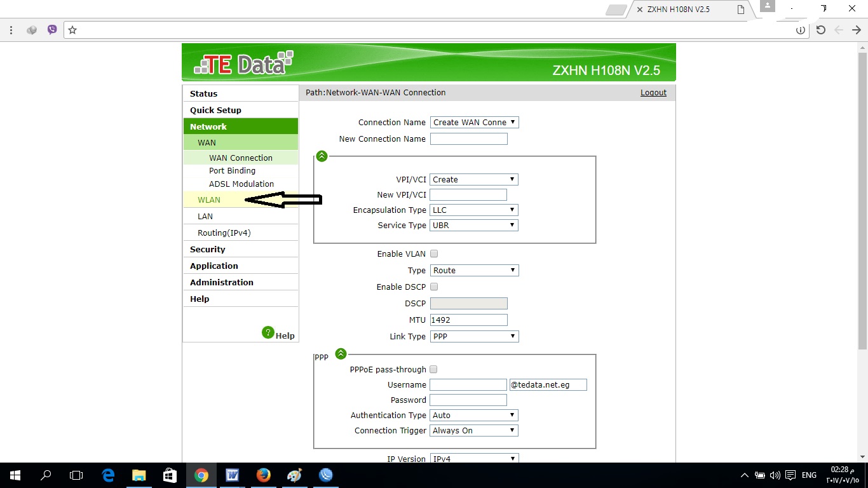Click the @tedata.net.eg domain field
The image size is (868, 488).
548,384
